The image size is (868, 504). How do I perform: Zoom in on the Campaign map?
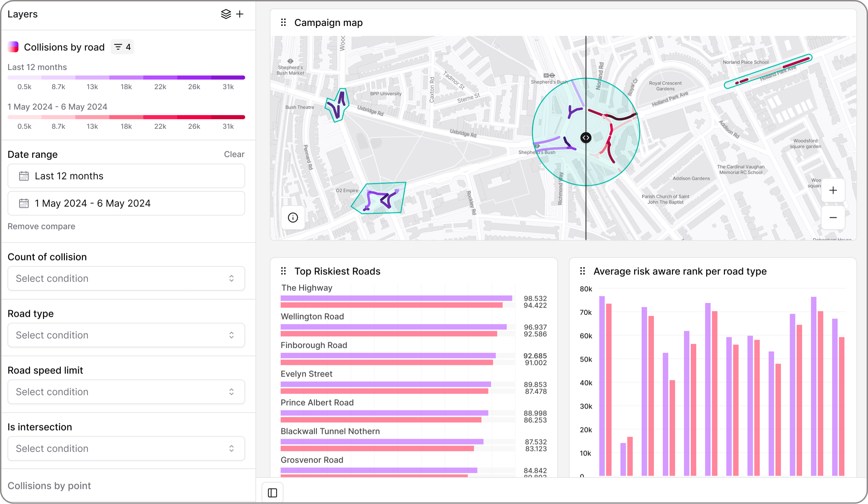[833, 190]
